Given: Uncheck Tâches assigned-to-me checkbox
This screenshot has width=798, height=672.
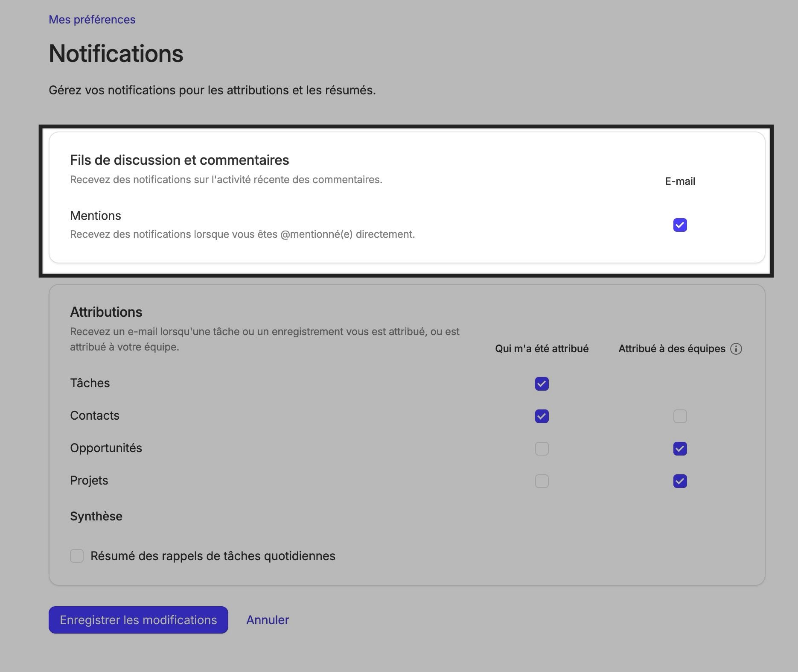Looking at the screenshot, I should pos(542,384).
